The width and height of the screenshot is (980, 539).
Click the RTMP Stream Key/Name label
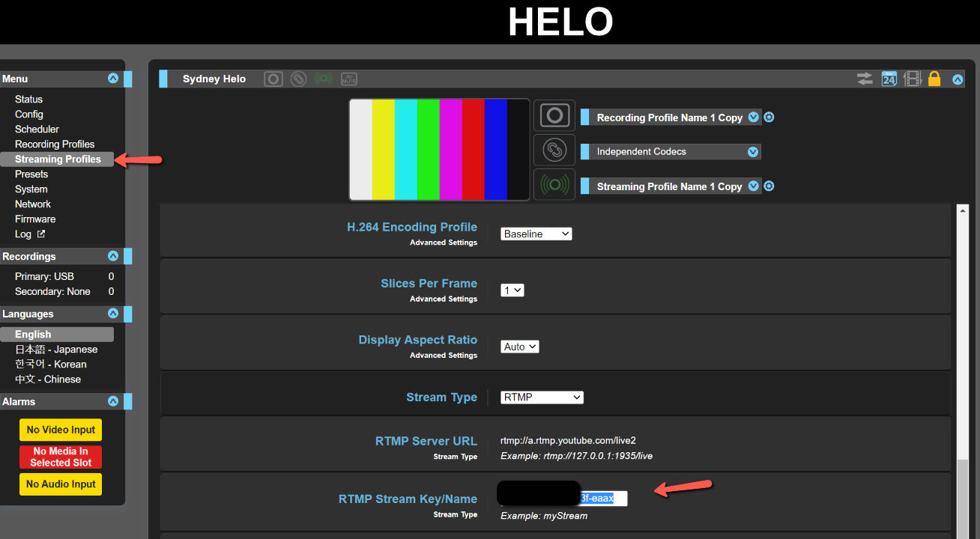[x=408, y=499]
